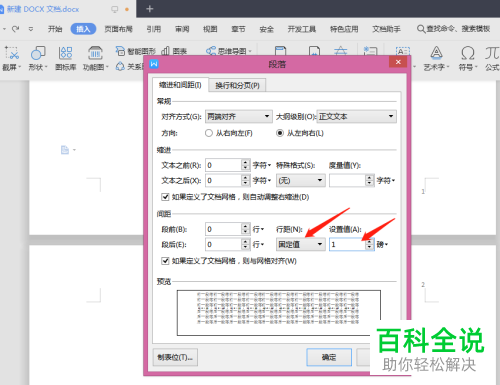The width and height of the screenshot is (500, 385).
Task: Click the search magnifier icon for 查找命令
Action: tap(421, 29)
